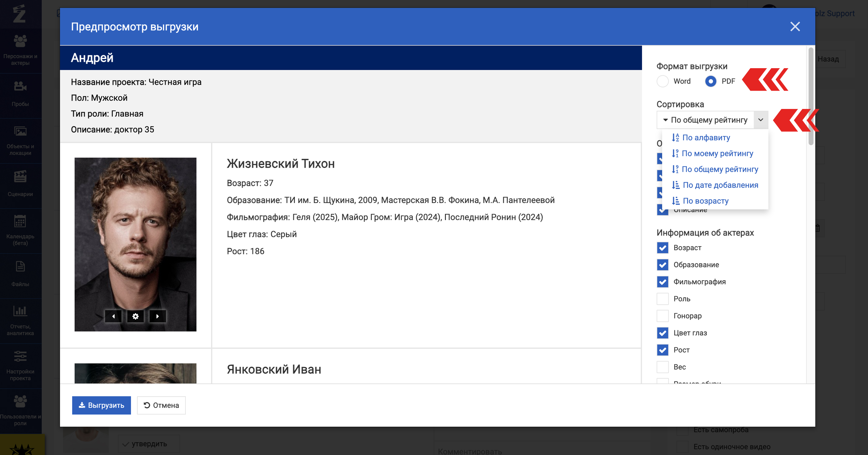Image resolution: width=868 pixels, height=455 pixels.
Task: Enable the Вес checkbox
Action: pos(663,367)
